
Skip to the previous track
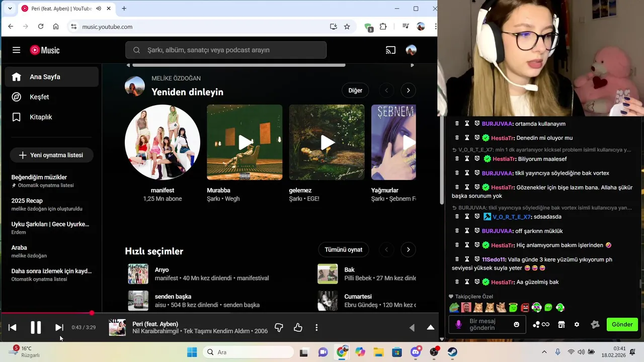tap(13, 327)
